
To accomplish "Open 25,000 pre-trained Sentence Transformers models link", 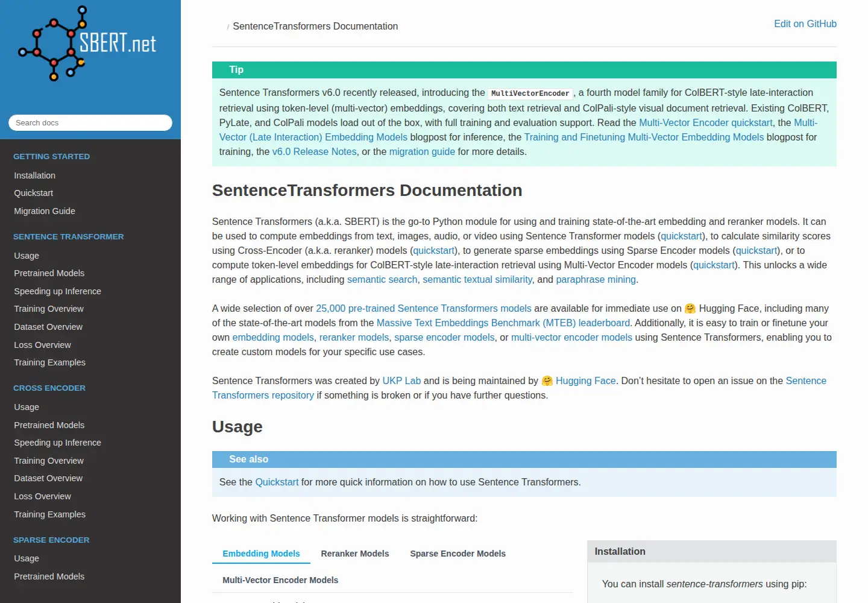I will pyautogui.click(x=424, y=308).
